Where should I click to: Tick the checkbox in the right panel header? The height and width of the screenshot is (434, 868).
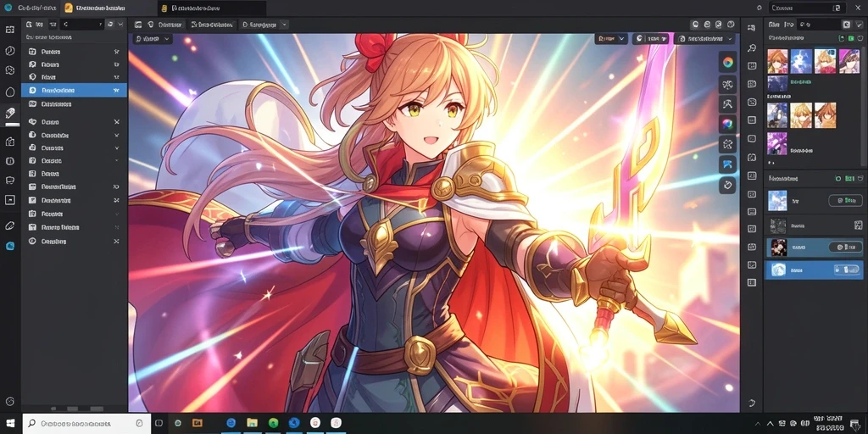pos(859,25)
